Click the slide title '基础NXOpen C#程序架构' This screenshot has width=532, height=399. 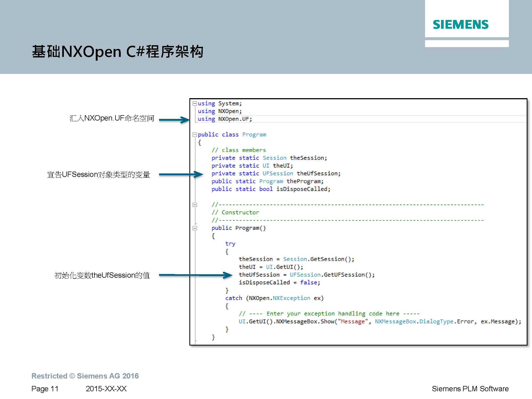point(118,52)
